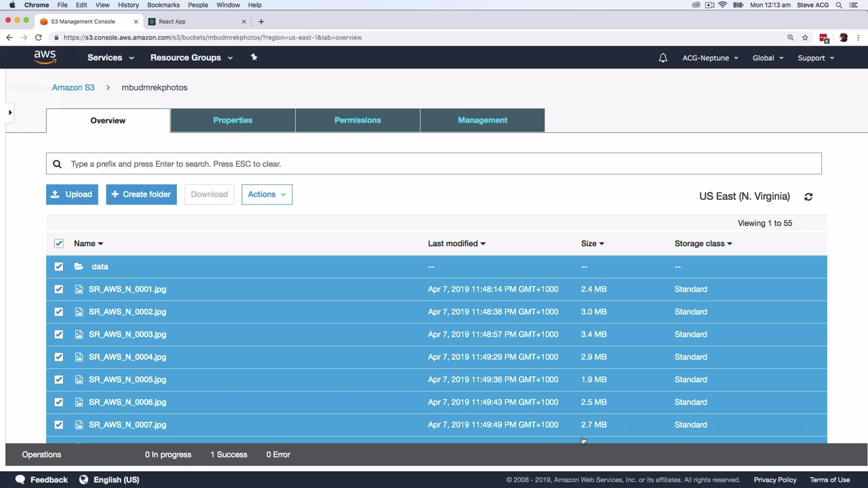Viewport: 868px width, 488px height.
Task: Click the Operations label in the status bar
Action: 41,455
